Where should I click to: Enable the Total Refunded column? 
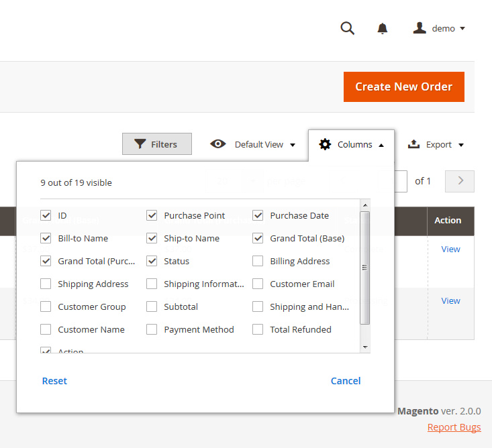258,329
